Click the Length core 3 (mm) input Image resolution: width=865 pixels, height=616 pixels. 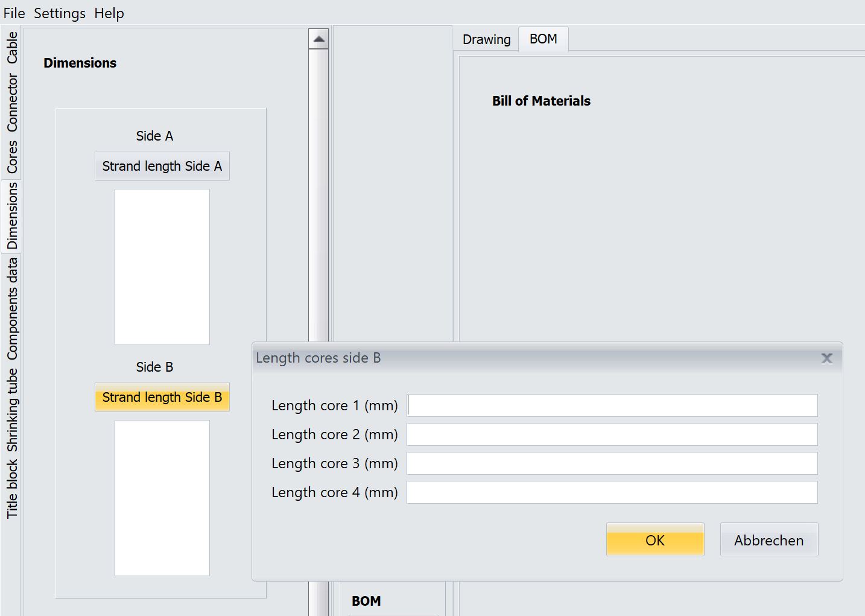[x=612, y=463]
